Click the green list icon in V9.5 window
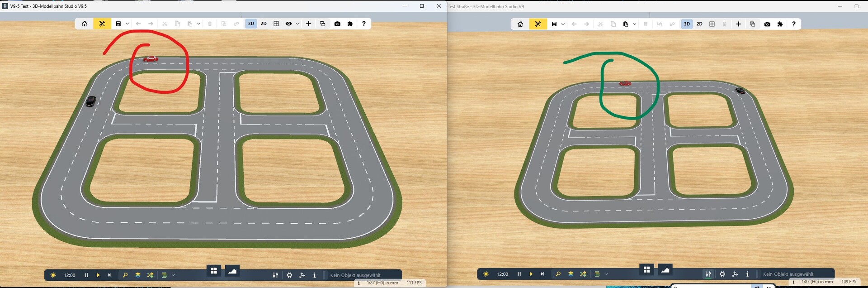Image resolution: width=868 pixels, height=288 pixels. click(165, 275)
